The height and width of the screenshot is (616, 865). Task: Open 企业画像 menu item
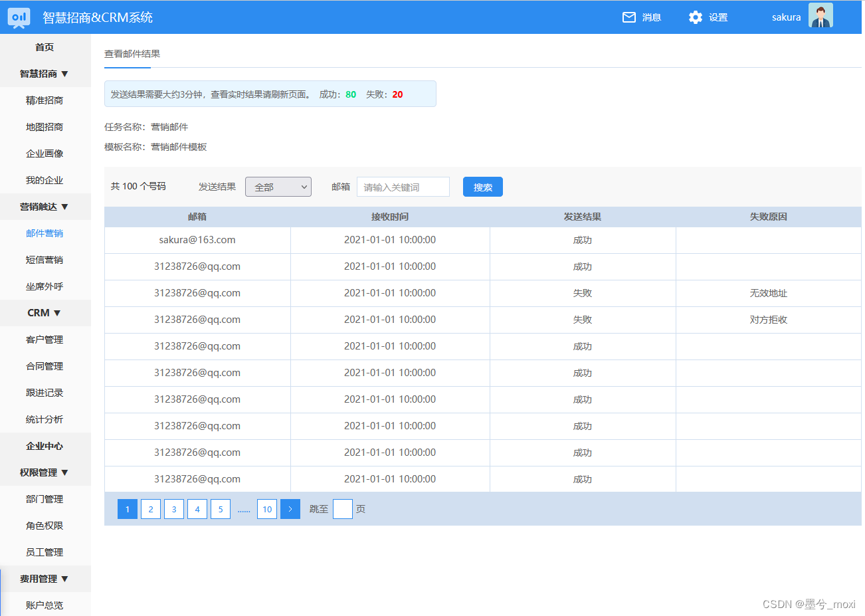click(x=45, y=154)
